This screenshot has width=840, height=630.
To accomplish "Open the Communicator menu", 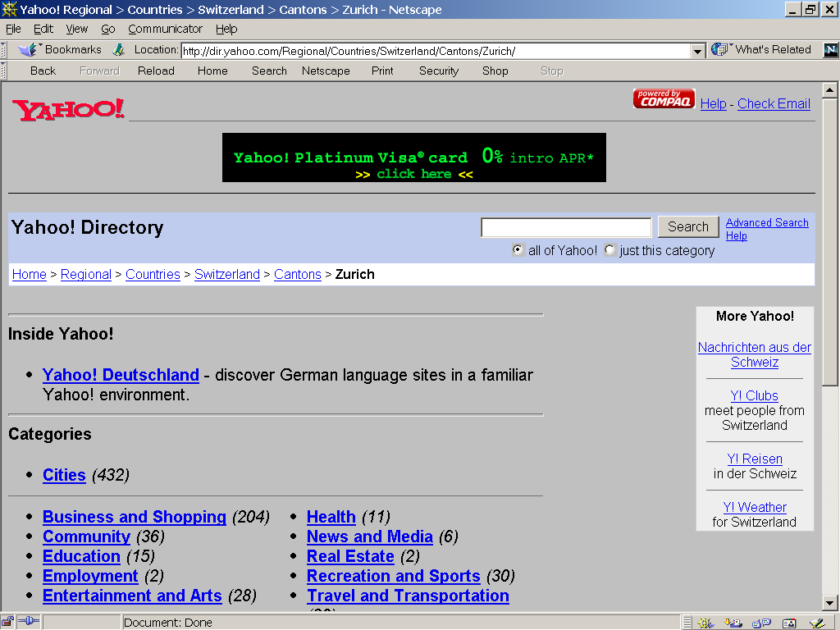I will pos(165,29).
